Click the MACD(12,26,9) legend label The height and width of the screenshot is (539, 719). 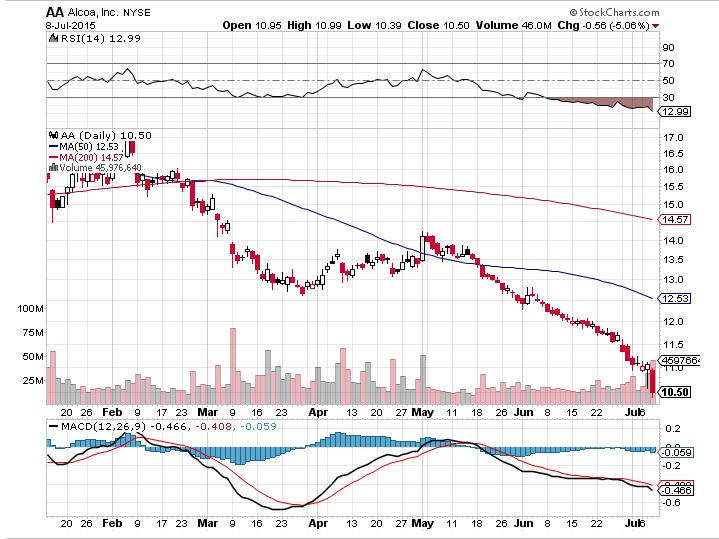click(103, 427)
